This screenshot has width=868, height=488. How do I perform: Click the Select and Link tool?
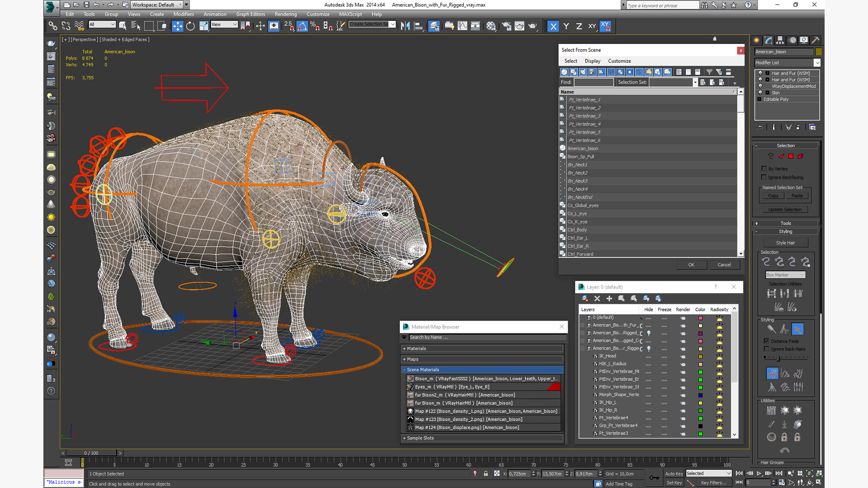[x=53, y=26]
